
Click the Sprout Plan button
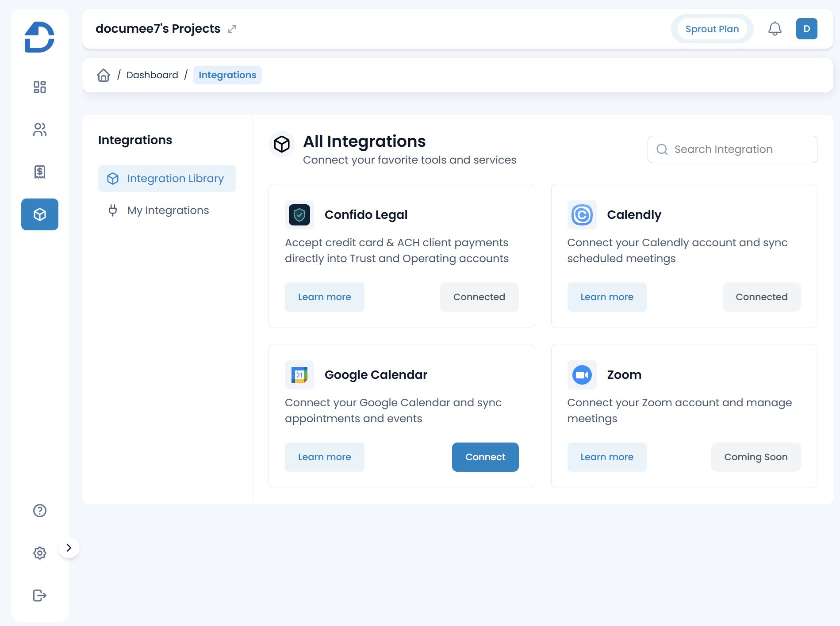tap(712, 29)
